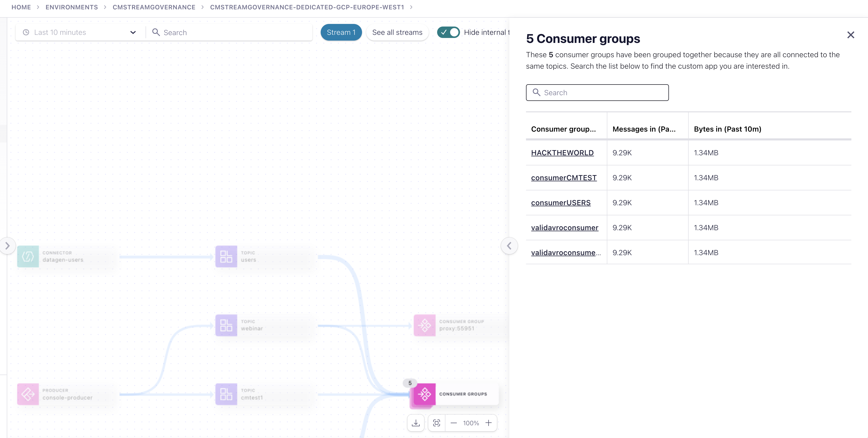Click the download lineage graph icon
This screenshot has height=438, width=868.
(416, 423)
